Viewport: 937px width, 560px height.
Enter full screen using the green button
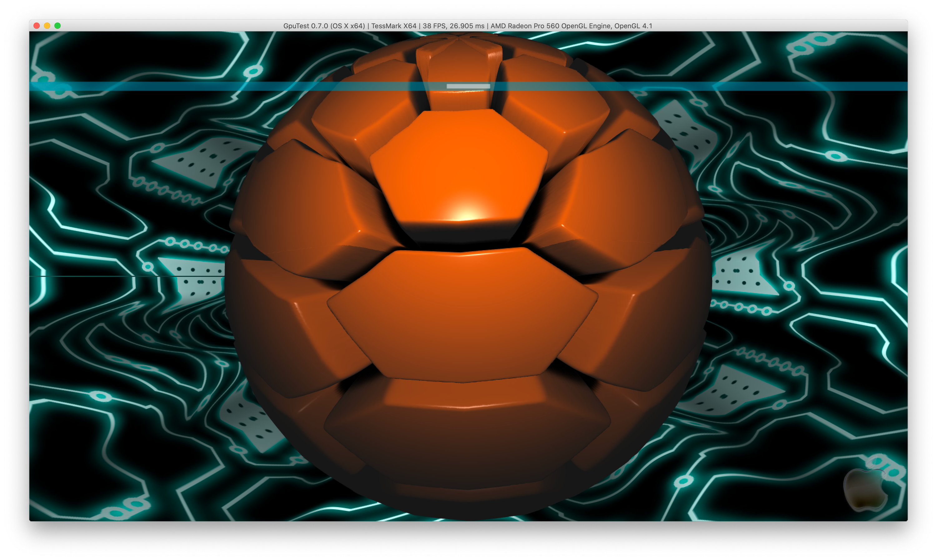click(x=57, y=26)
